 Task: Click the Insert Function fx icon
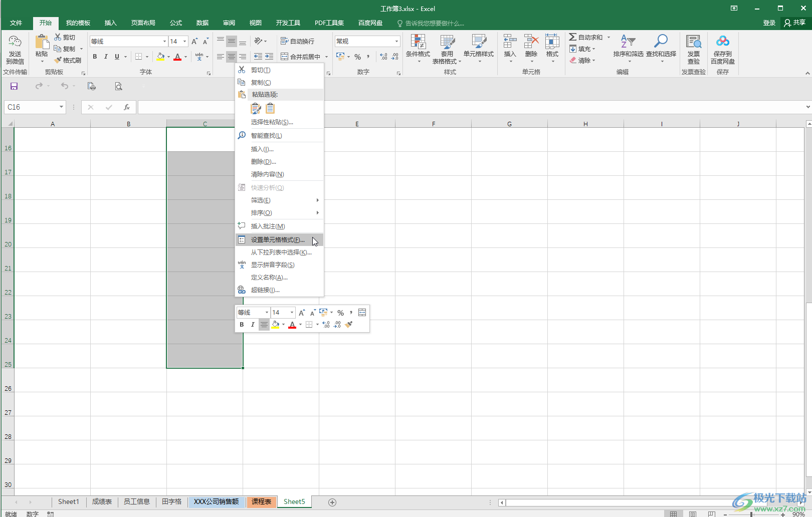coord(127,107)
